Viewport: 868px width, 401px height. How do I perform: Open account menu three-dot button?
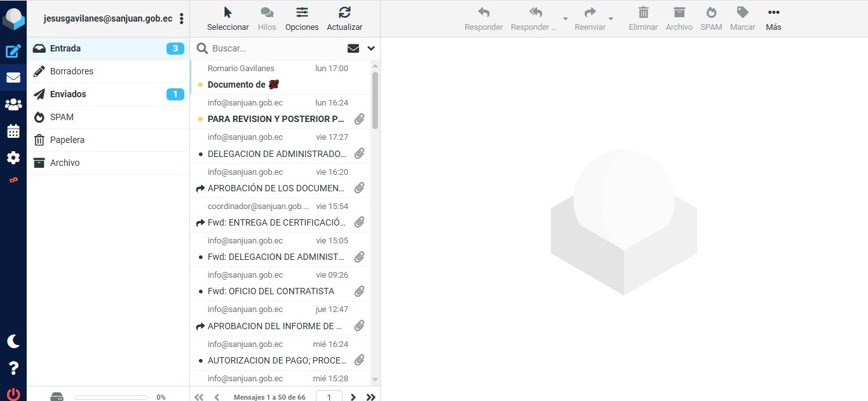pos(182,19)
